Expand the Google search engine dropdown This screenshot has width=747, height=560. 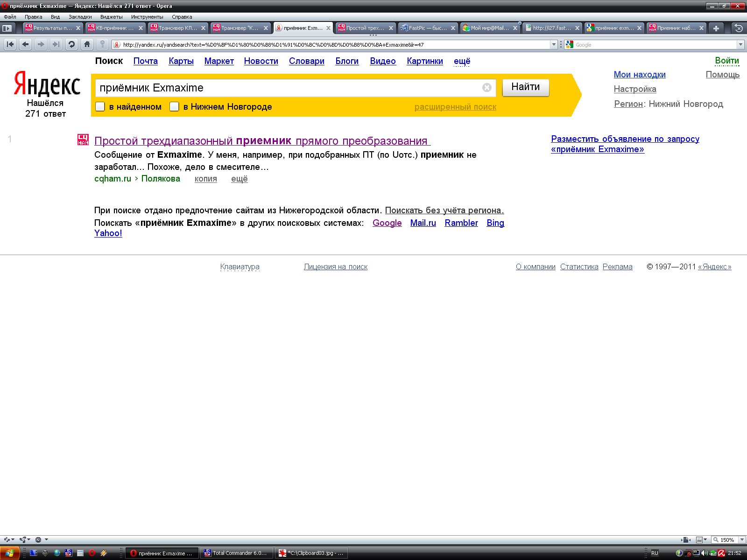pyautogui.click(x=740, y=45)
